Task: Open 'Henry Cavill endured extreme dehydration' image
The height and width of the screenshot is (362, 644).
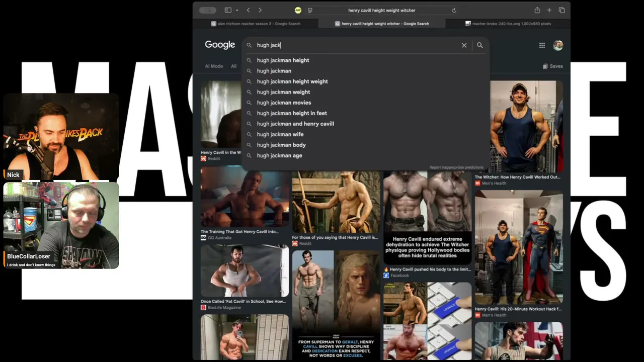Action: pyautogui.click(x=428, y=217)
